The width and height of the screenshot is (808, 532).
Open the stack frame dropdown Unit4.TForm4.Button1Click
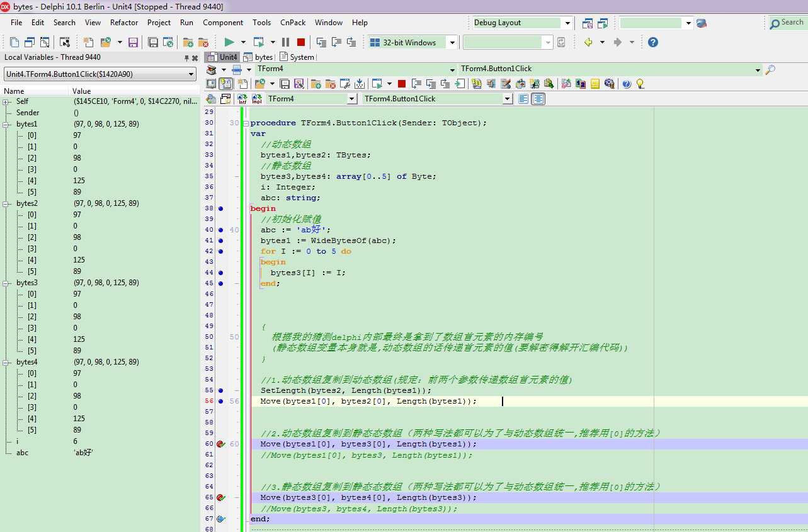pyautogui.click(x=100, y=74)
